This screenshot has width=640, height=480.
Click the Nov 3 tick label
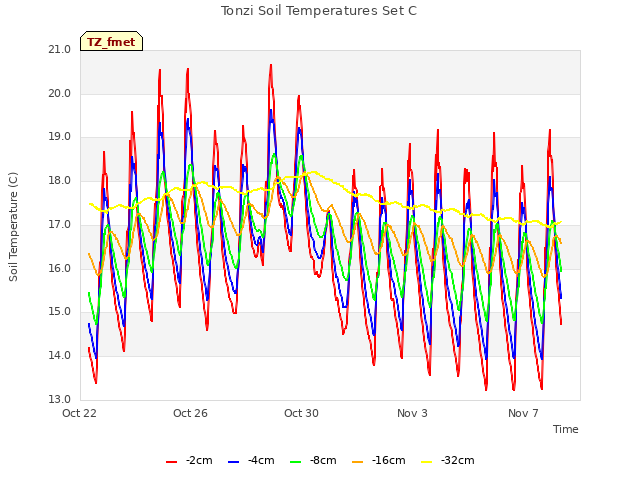[412, 413]
